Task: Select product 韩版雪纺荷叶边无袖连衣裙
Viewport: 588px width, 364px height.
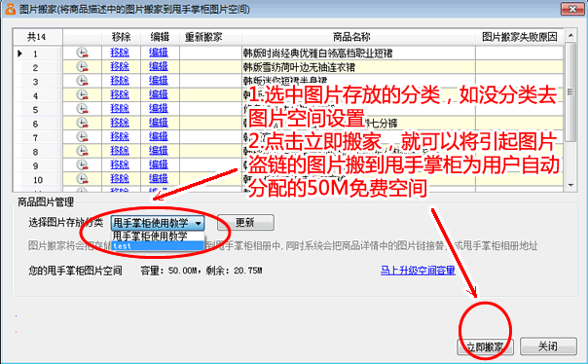Action: pyautogui.click(x=299, y=67)
